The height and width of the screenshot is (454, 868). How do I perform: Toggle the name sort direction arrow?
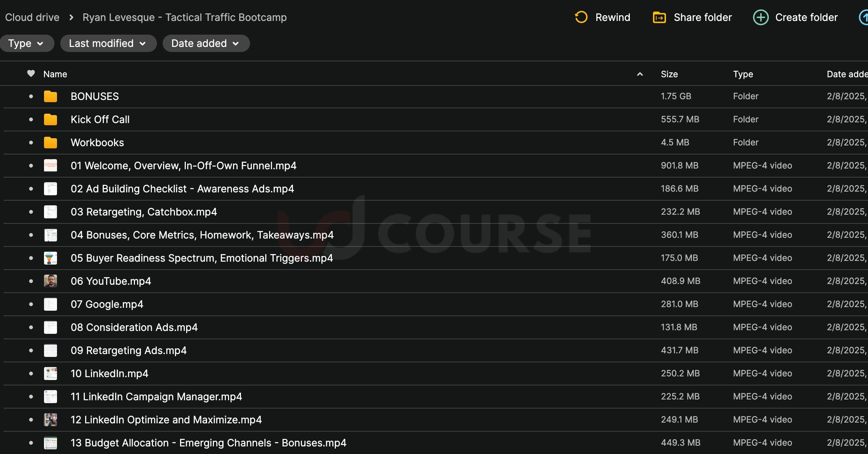640,74
